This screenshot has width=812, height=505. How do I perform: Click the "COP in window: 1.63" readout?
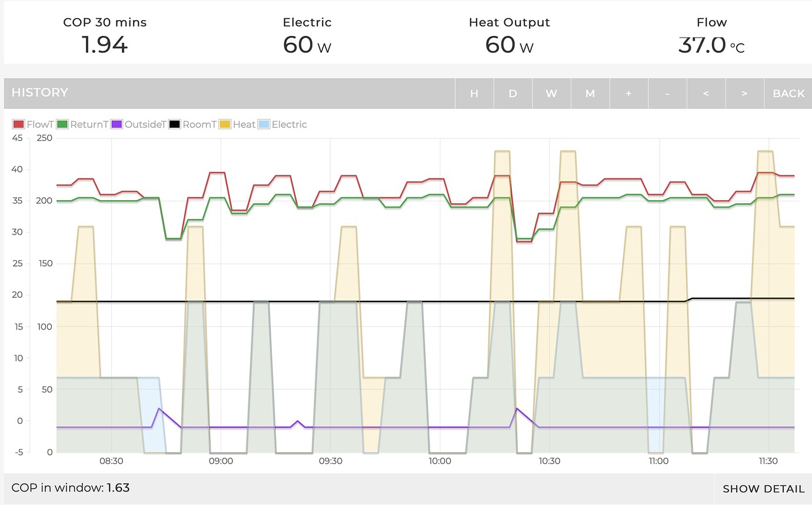71,488
